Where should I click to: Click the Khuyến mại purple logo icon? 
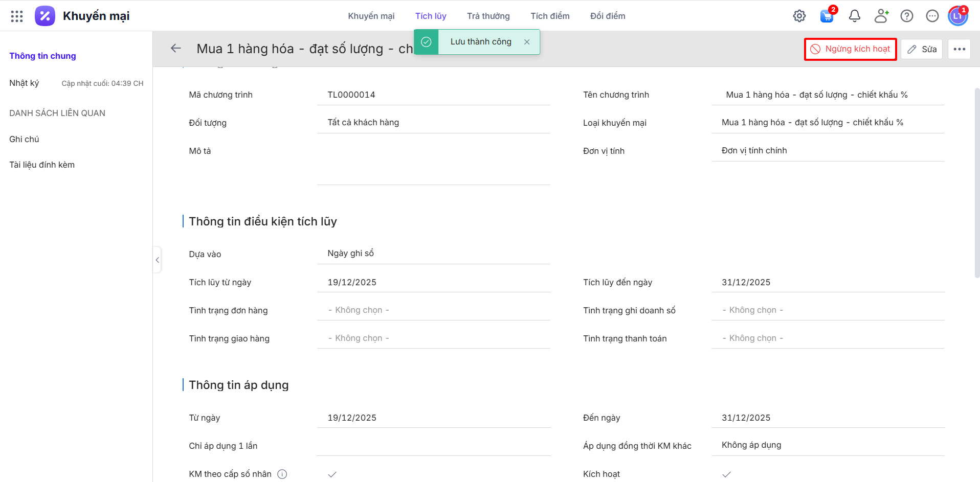45,16
